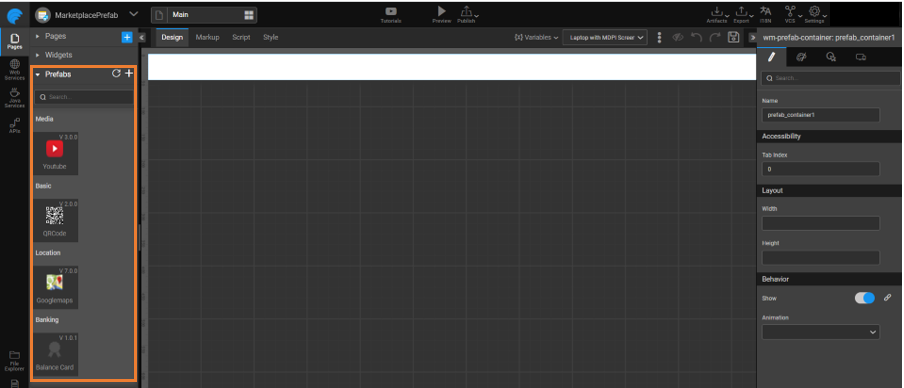Click the undo arrow icon
This screenshot has height=388, width=904.
tap(696, 37)
